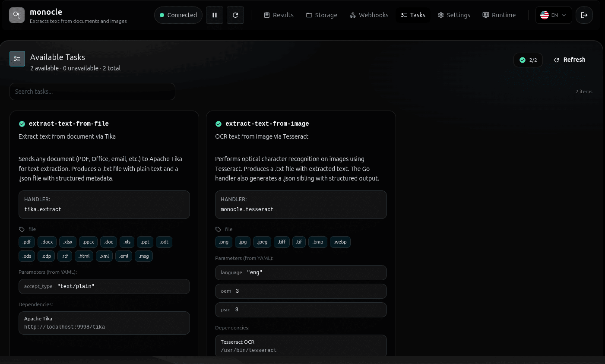The height and width of the screenshot is (364, 605).
Task: Click the monocle app logo icon
Action: [x=17, y=15]
